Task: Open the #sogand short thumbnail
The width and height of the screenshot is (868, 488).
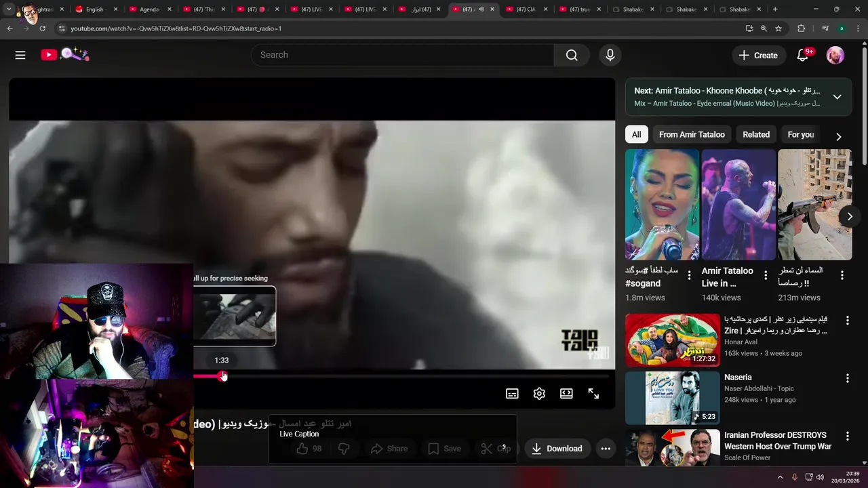Action: point(662,205)
